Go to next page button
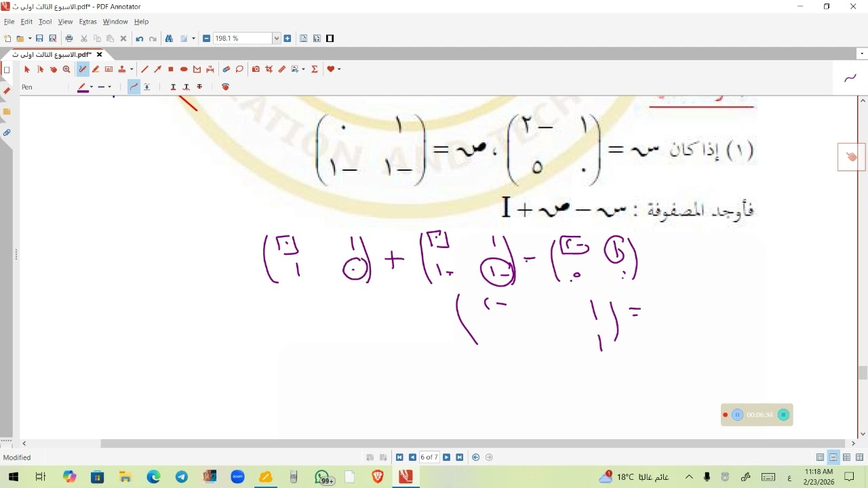Image resolution: width=868 pixels, height=488 pixels. pos(446,457)
